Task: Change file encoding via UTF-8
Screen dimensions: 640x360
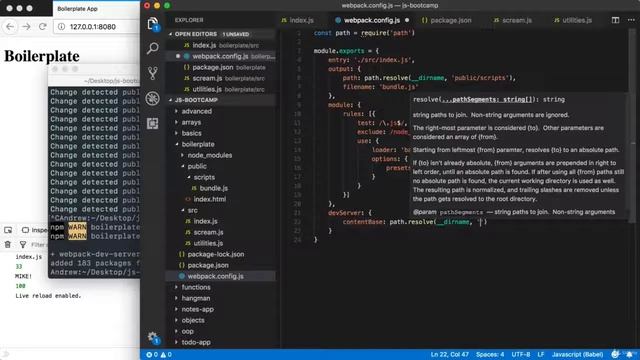Action: [520, 355]
